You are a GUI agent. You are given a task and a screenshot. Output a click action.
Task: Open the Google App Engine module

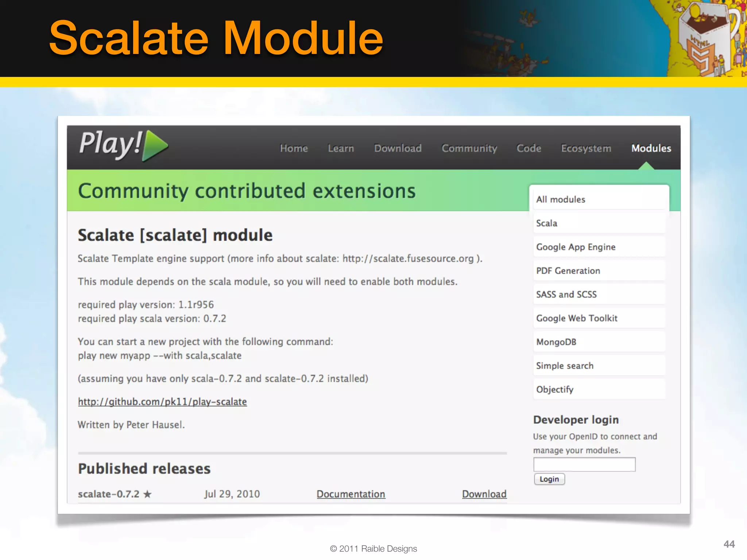click(599, 247)
